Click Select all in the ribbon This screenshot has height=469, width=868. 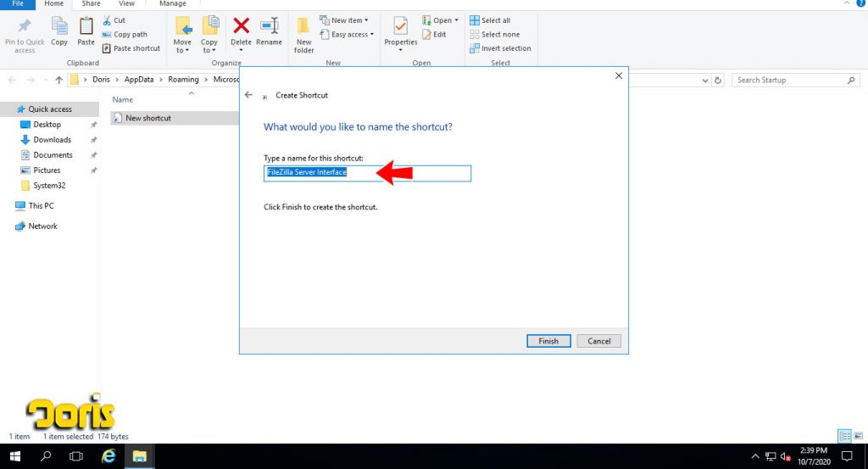490,20
